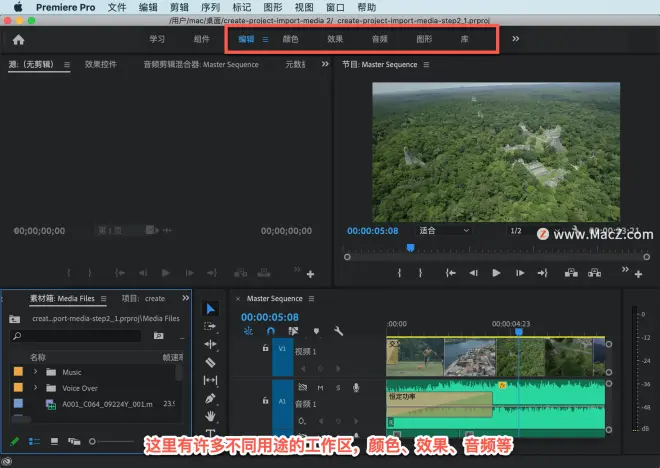The image size is (660, 468).
Task: Click Mark In in Program monitor
Action: click(399, 273)
